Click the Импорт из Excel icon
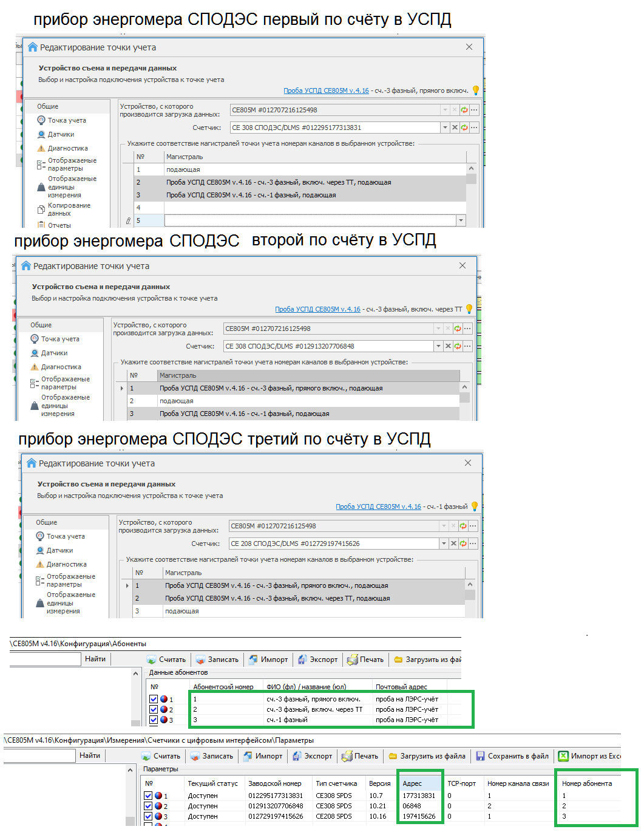Viewport: 644px width, 832px height. click(563, 756)
